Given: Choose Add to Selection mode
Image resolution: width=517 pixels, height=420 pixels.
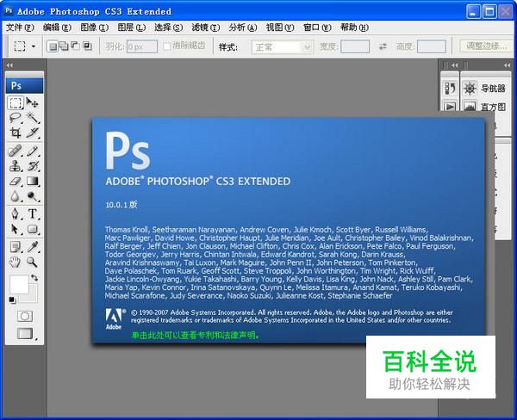Looking at the screenshot, I should tap(64, 46).
